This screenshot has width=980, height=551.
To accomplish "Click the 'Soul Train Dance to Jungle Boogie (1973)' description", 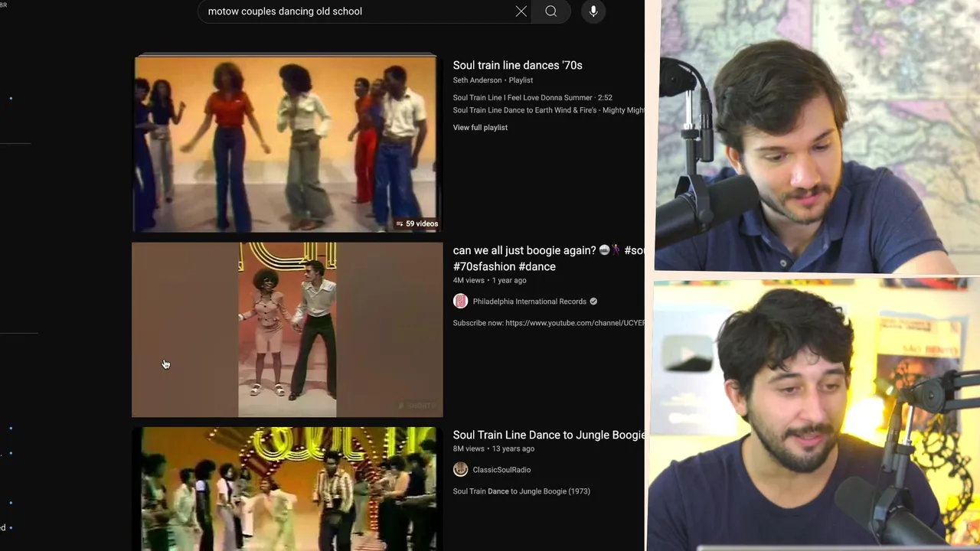I will [x=521, y=491].
